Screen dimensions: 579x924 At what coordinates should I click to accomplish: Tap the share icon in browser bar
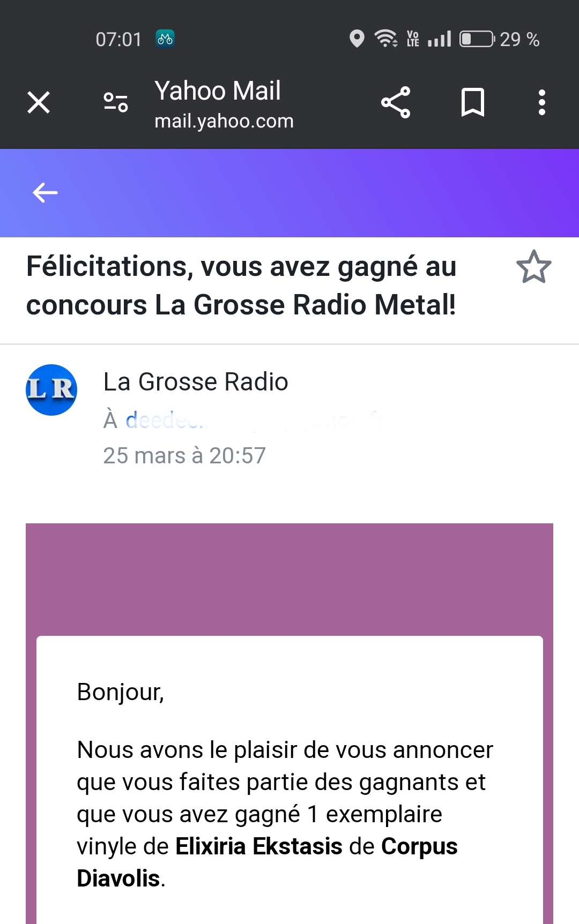pos(396,102)
